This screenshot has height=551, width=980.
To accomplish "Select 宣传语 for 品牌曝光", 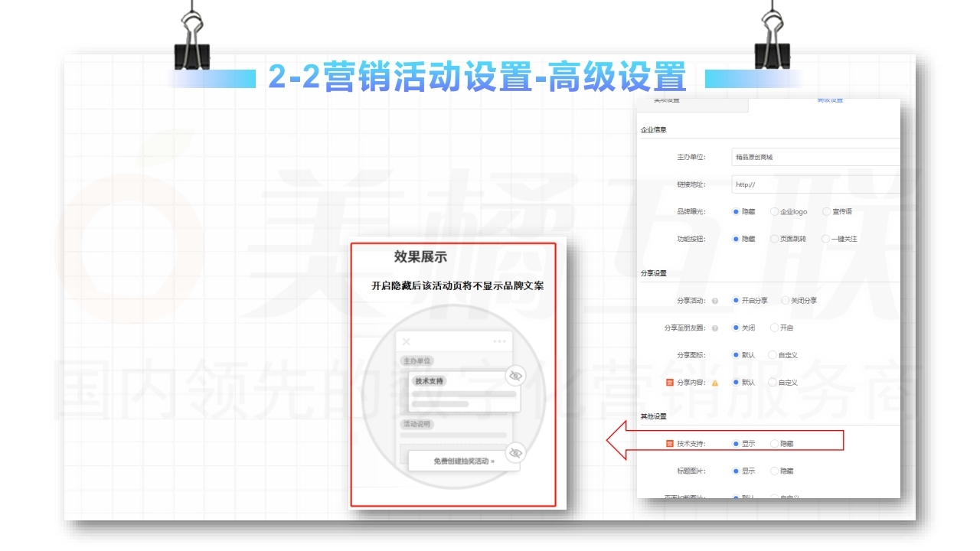I will pyautogui.click(x=826, y=211).
